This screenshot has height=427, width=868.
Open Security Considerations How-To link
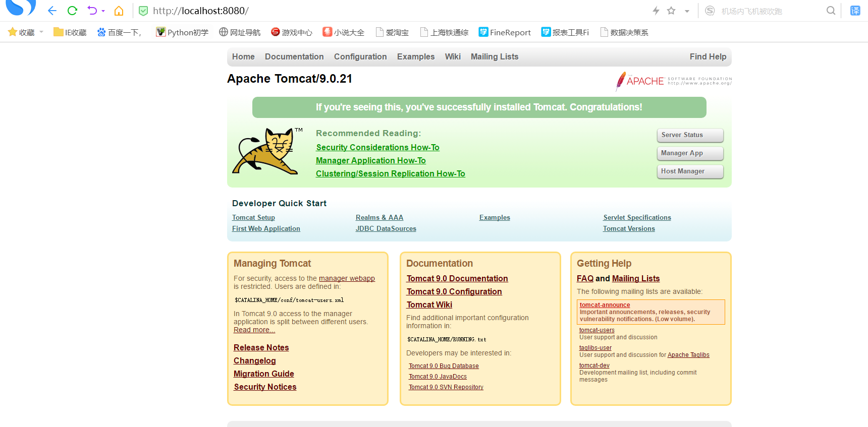point(377,147)
